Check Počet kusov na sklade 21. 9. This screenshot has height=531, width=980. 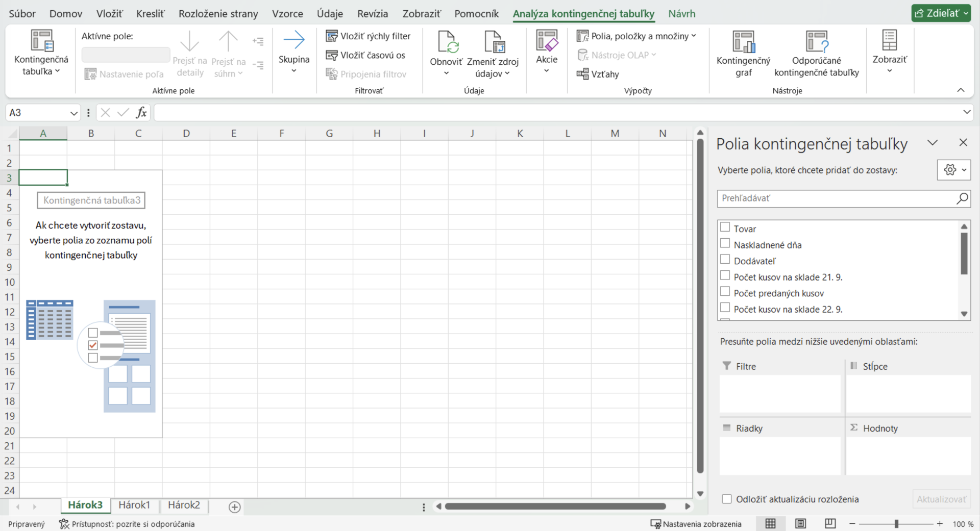(x=725, y=275)
